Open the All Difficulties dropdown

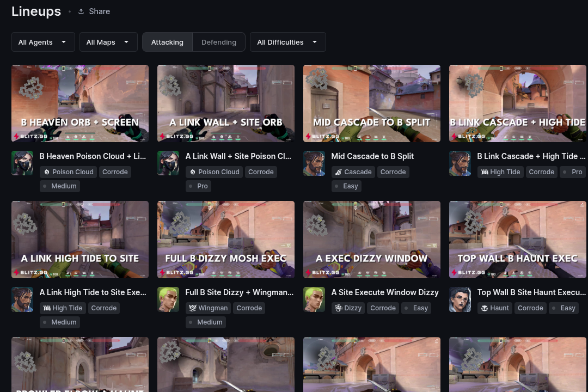287,42
